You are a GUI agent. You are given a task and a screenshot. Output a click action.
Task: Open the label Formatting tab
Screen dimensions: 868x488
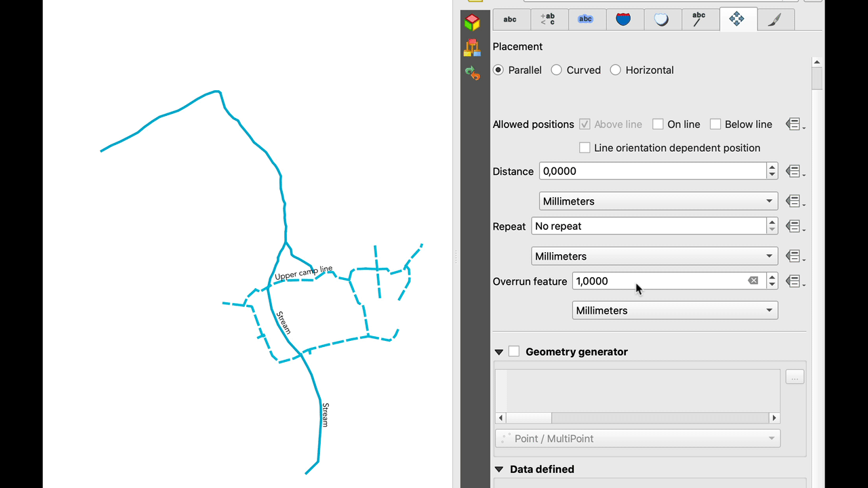pos(548,19)
